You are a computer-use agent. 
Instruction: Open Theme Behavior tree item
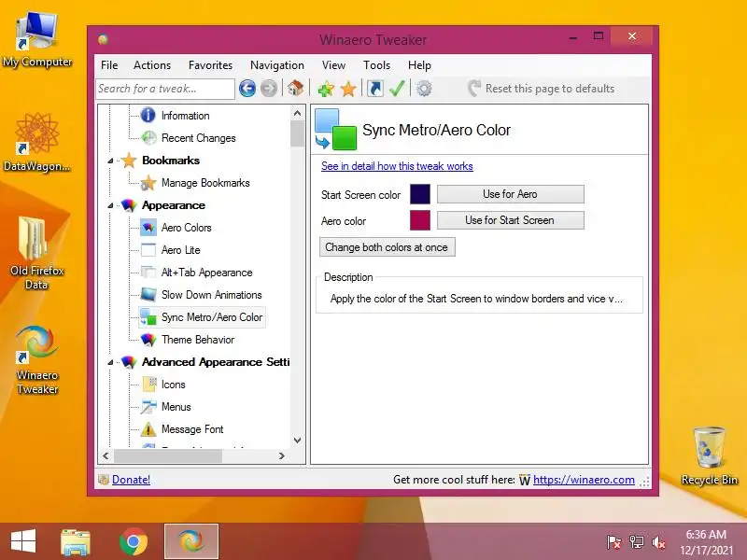tap(198, 340)
